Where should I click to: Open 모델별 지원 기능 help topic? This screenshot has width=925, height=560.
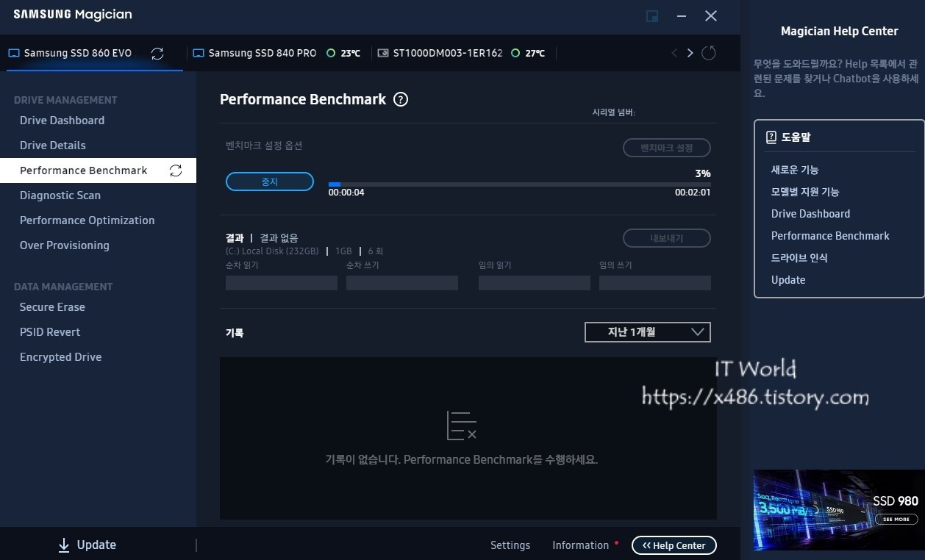click(x=805, y=192)
